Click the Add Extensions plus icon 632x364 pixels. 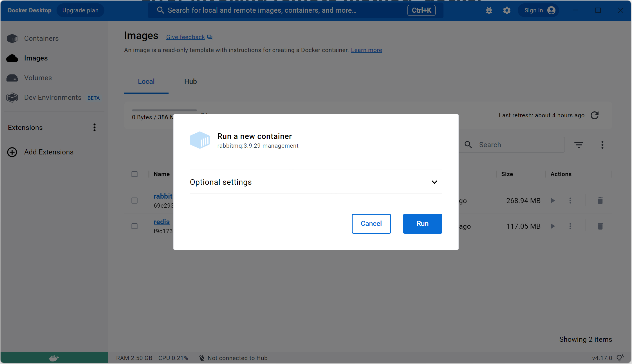pos(12,152)
